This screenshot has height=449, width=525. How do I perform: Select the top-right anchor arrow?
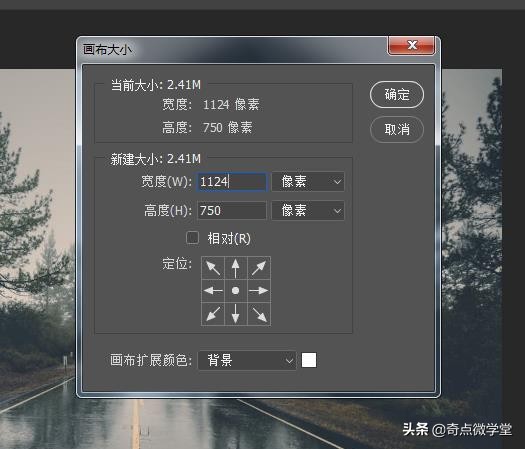pyautogui.click(x=259, y=268)
